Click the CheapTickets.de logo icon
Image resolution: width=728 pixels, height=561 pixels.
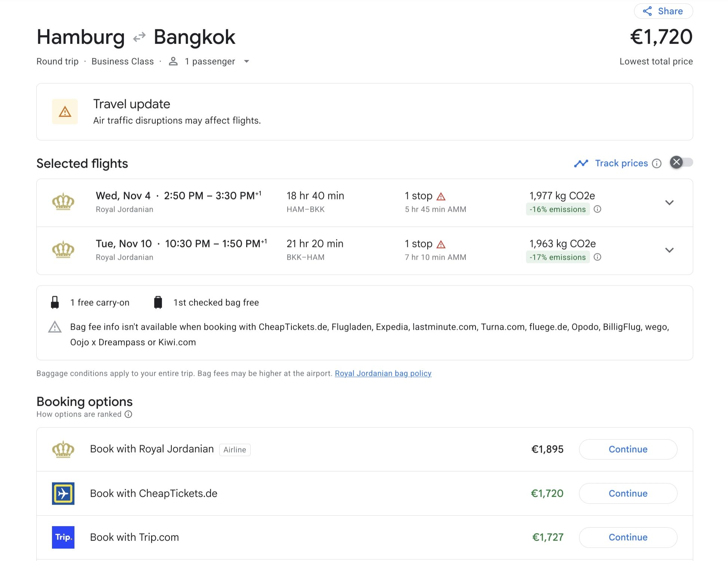(x=63, y=493)
